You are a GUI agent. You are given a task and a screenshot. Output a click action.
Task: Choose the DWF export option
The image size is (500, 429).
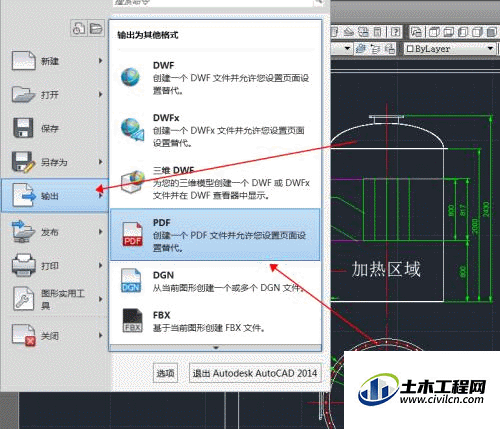[x=215, y=78]
